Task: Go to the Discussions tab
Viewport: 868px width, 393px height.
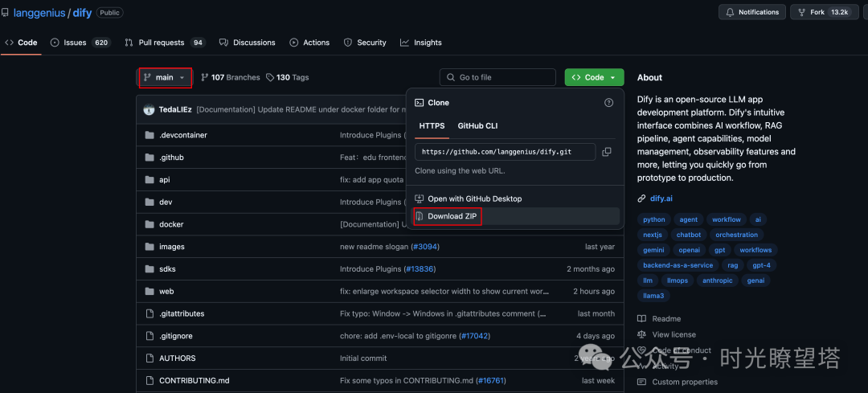Action: (x=248, y=43)
